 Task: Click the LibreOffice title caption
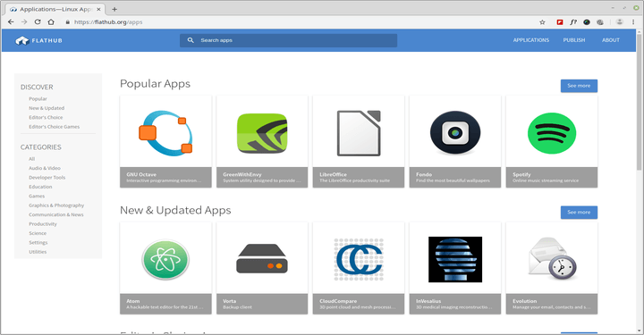coord(333,174)
